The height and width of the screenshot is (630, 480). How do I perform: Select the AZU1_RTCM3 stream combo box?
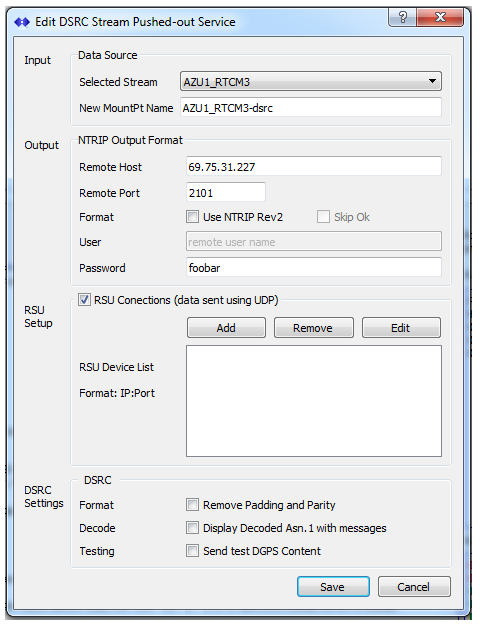310,82
